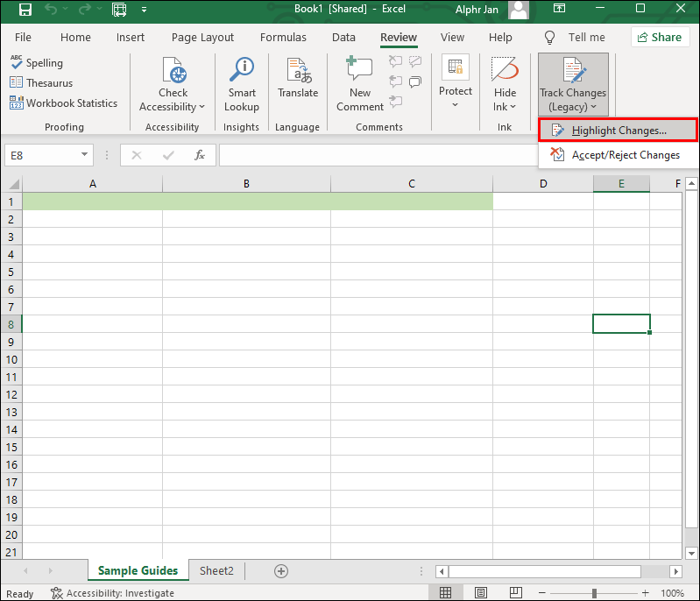Click the Translate tool
Screen dimensions: 700x601
(298, 78)
